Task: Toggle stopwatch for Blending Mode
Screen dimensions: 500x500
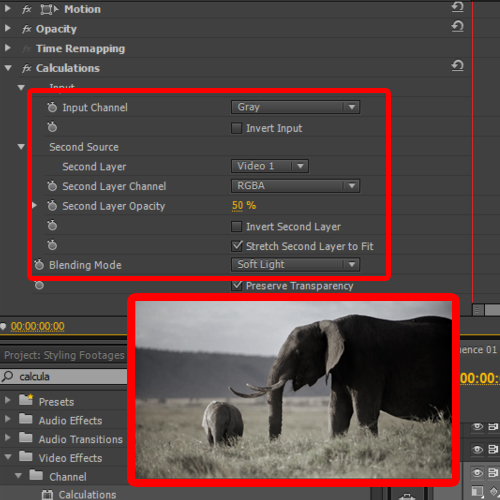Action: (x=39, y=265)
